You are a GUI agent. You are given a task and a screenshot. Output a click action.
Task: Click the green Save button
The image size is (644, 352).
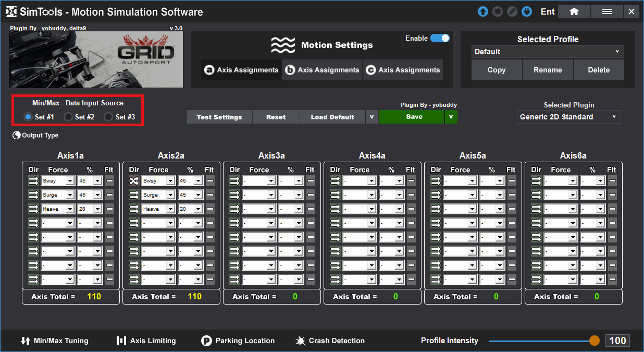click(x=414, y=117)
